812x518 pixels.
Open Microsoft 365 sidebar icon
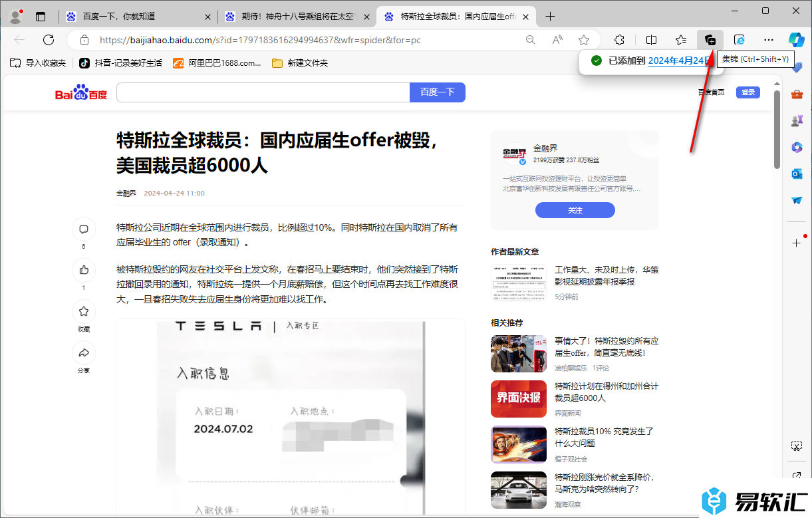click(x=797, y=148)
